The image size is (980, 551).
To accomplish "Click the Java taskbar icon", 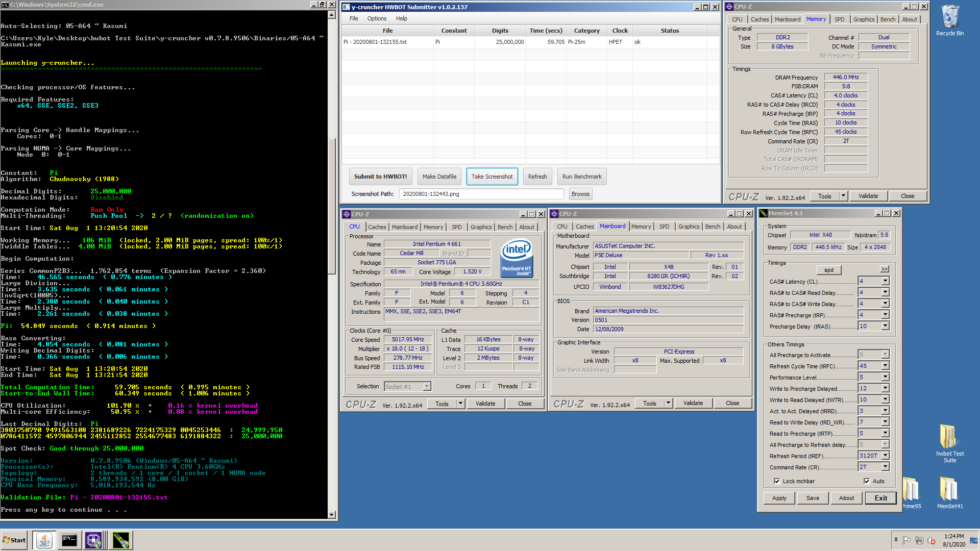I will (x=44, y=540).
